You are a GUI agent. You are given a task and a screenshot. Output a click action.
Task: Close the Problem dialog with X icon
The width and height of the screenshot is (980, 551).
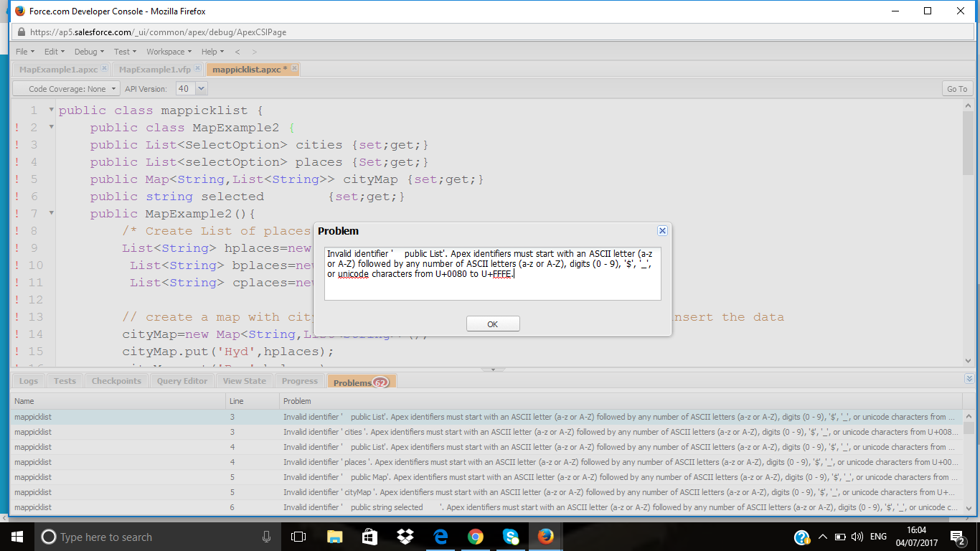[x=662, y=231]
